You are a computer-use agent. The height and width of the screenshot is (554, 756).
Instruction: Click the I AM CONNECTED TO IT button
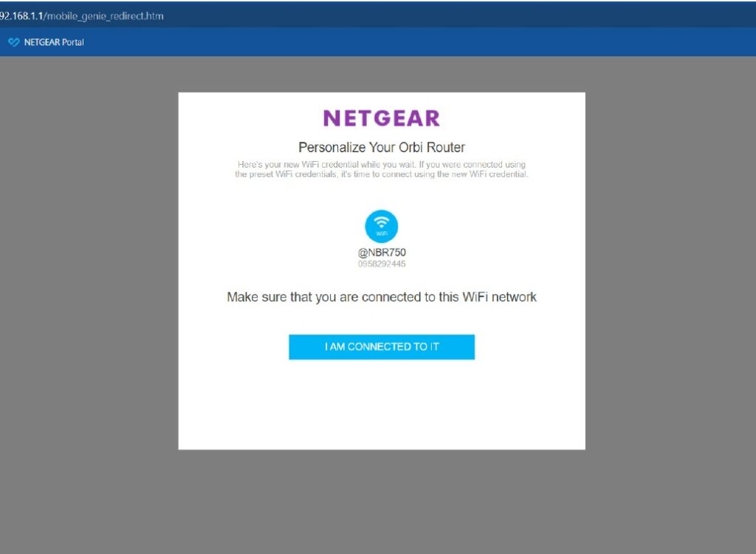point(382,346)
